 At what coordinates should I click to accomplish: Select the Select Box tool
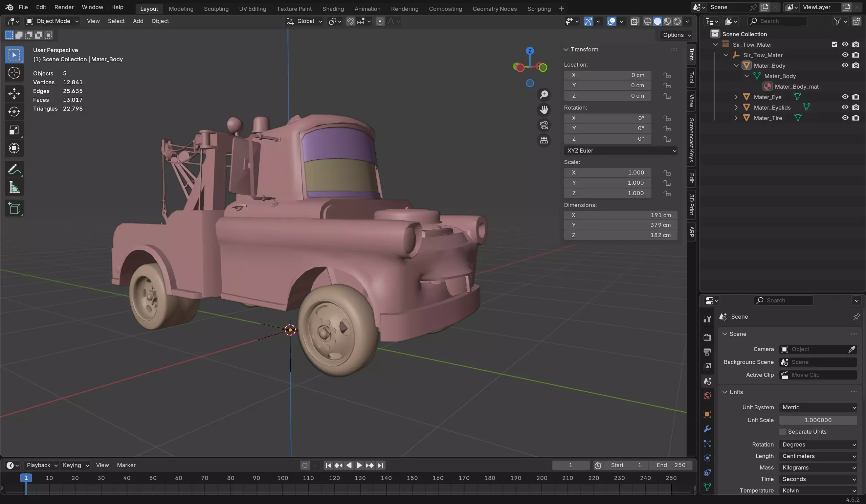point(14,54)
